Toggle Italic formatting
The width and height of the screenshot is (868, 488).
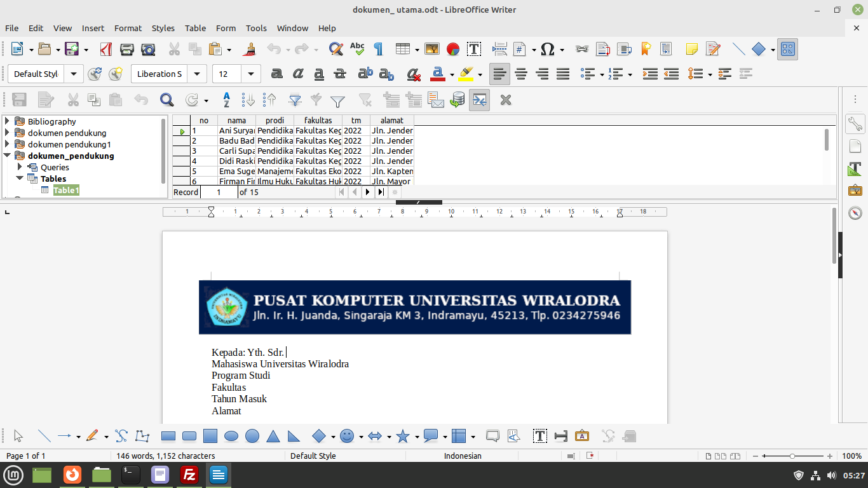coord(298,74)
